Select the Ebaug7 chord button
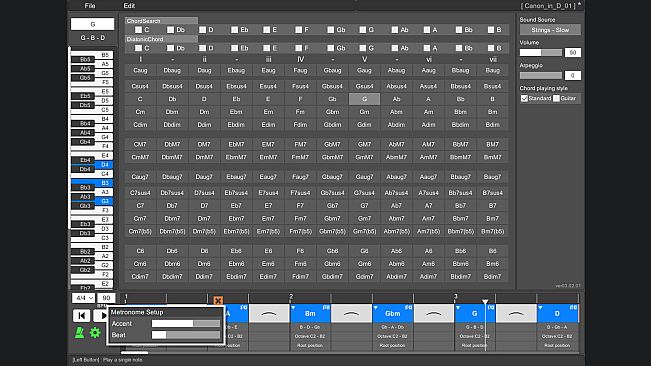The height and width of the screenshot is (366, 651). tap(236, 177)
